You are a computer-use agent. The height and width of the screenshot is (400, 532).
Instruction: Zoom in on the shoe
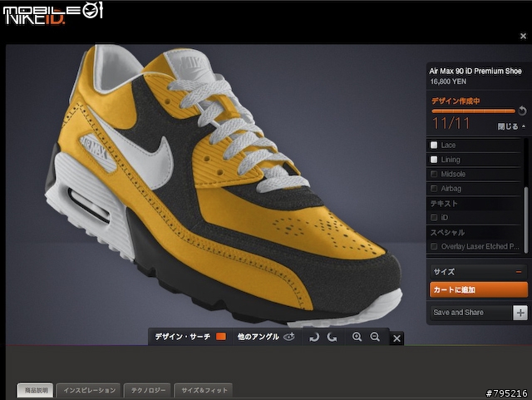point(357,337)
